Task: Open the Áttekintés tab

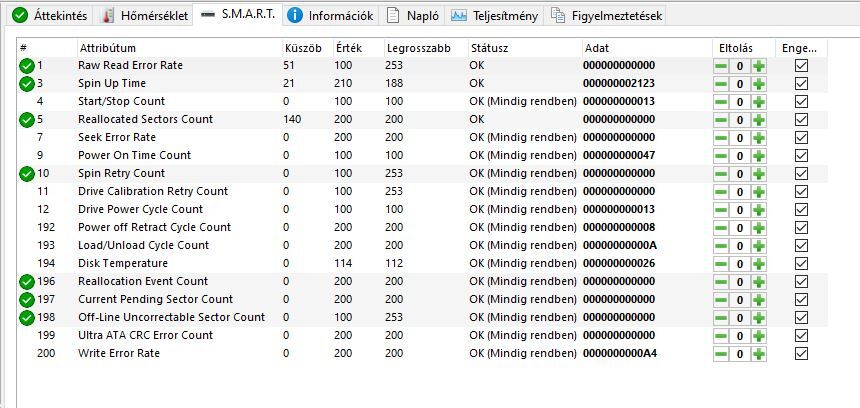Action: click(50, 16)
